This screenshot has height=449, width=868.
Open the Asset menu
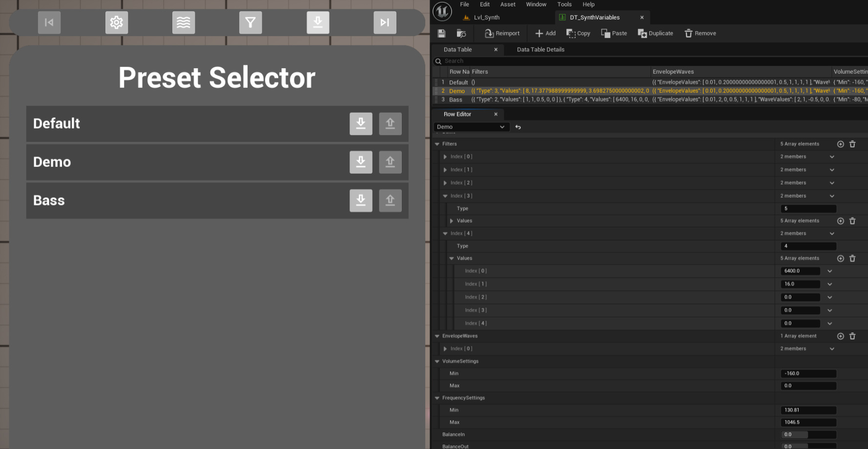(508, 4)
